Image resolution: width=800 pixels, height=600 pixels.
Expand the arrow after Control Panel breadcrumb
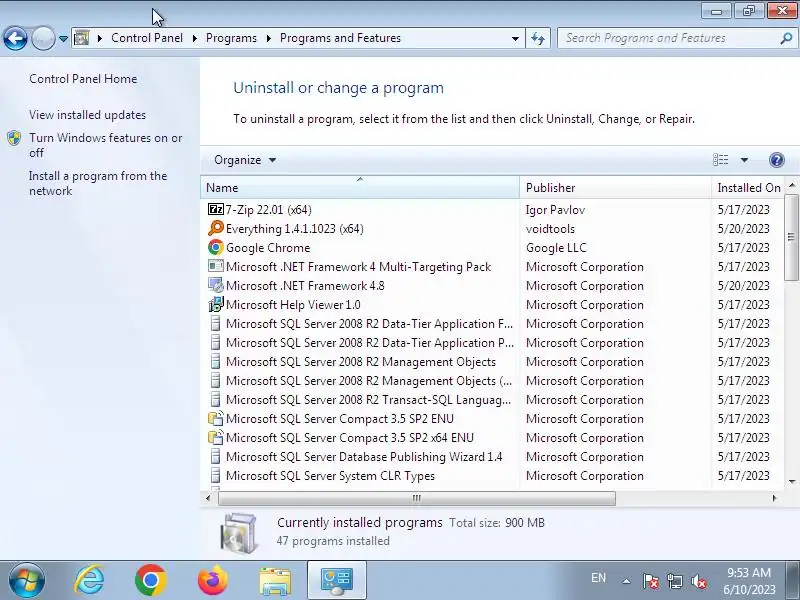[x=194, y=38]
